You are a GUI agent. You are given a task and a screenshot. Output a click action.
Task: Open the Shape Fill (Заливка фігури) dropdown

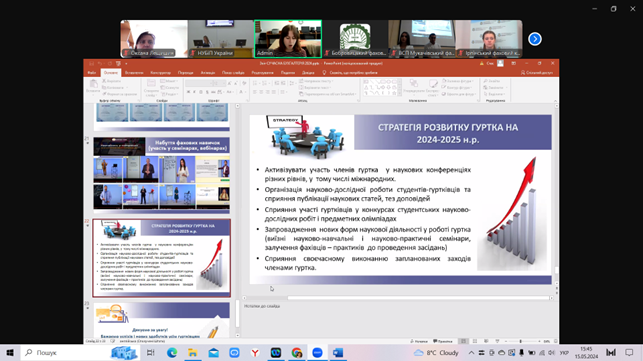[458, 81]
